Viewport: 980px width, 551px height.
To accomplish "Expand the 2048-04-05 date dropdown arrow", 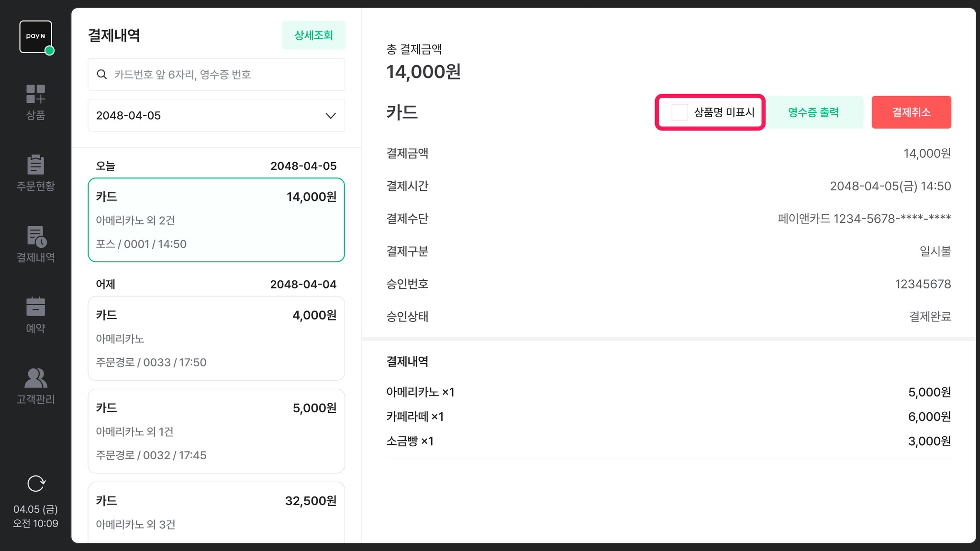I will (x=330, y=116).
